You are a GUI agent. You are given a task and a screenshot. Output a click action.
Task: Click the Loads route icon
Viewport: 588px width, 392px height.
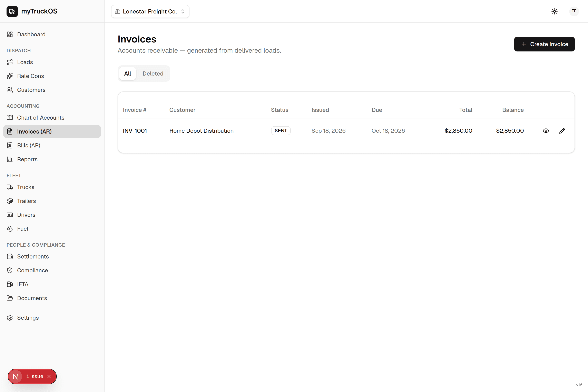coord(10,62)
